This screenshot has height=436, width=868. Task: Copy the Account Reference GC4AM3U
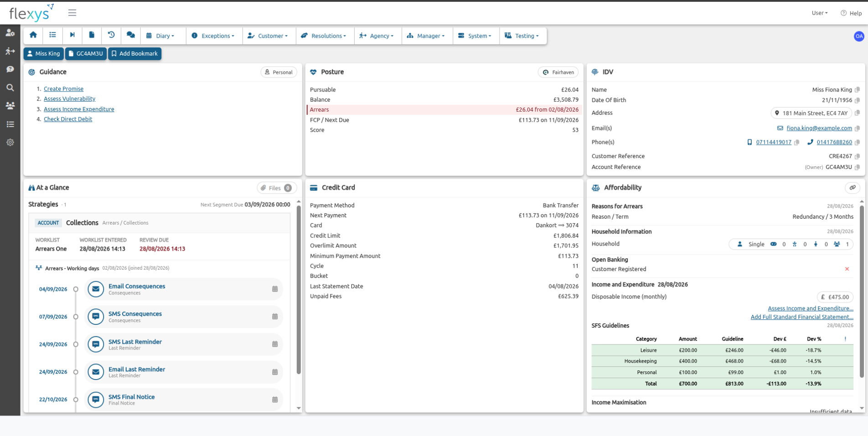[x=858, y=167]
